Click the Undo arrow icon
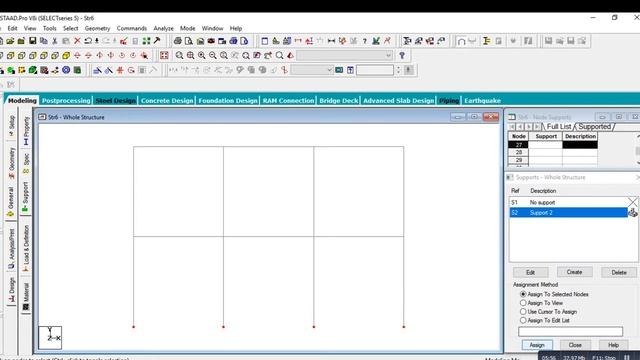640x360 pixels. [x=88, y=41]
